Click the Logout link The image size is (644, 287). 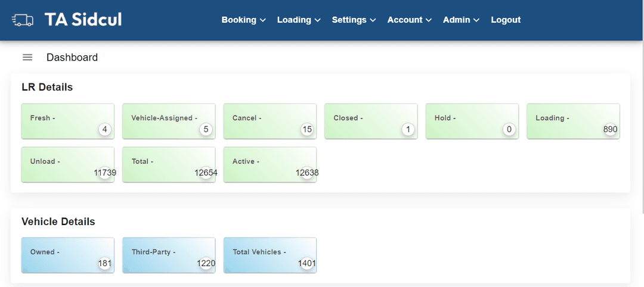(506, 20)
